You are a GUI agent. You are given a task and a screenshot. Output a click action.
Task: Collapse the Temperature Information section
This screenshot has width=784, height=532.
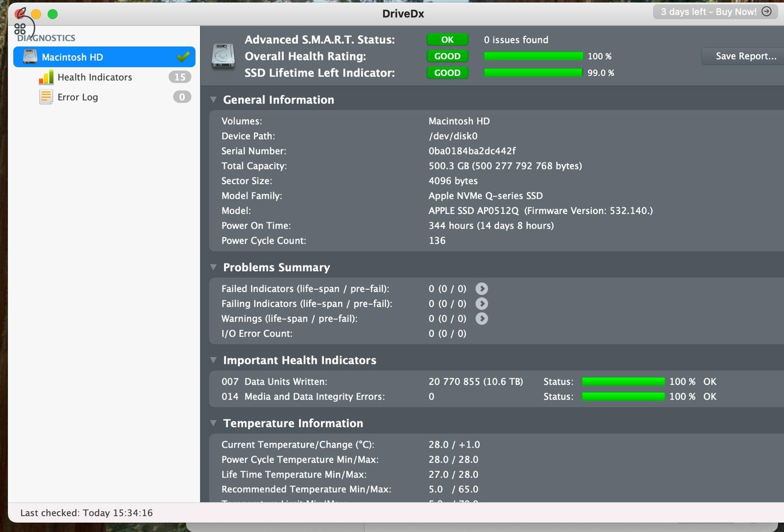[x=214, y=423]
